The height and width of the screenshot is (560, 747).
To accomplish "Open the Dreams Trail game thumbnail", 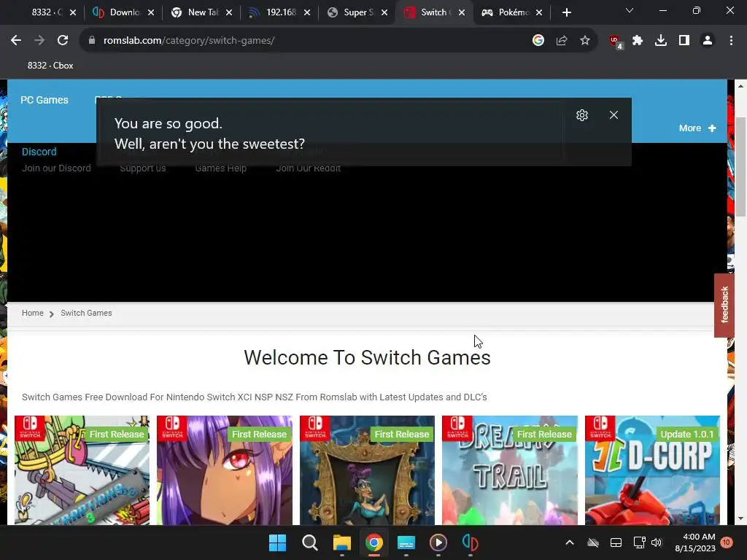I will [x=510, y=470].
